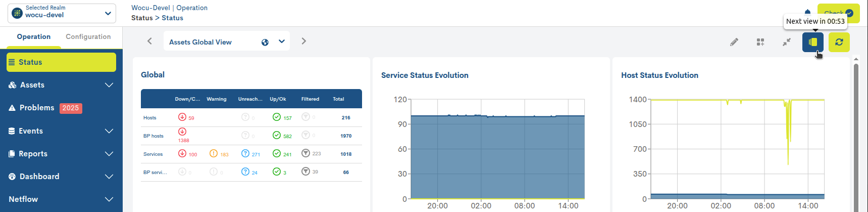Click the Down/C... column header

187,99
